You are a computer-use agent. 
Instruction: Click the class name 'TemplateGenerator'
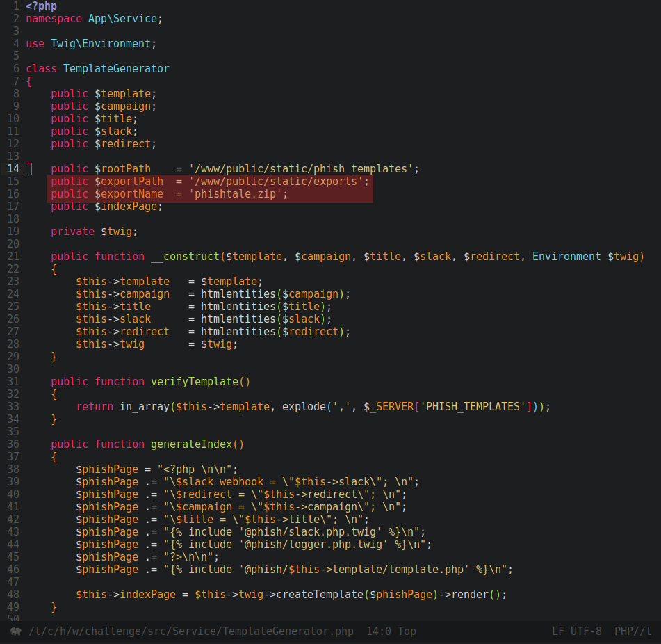coord(116,69)
